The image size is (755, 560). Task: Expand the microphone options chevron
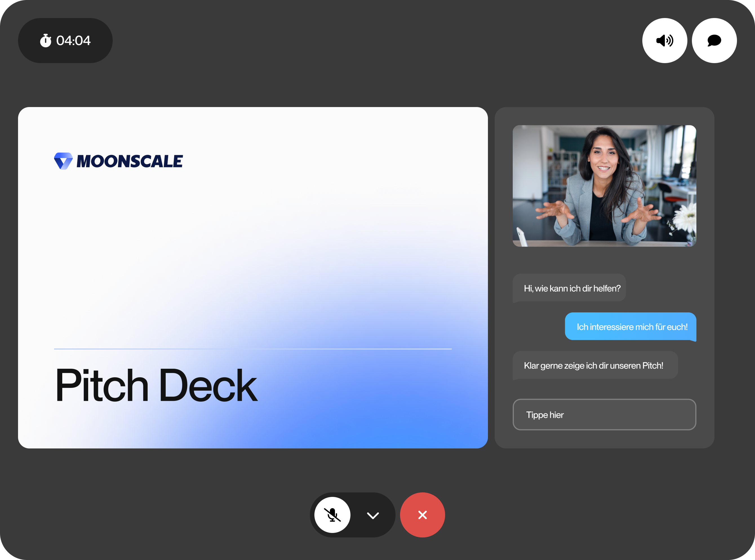click(373, 515)
